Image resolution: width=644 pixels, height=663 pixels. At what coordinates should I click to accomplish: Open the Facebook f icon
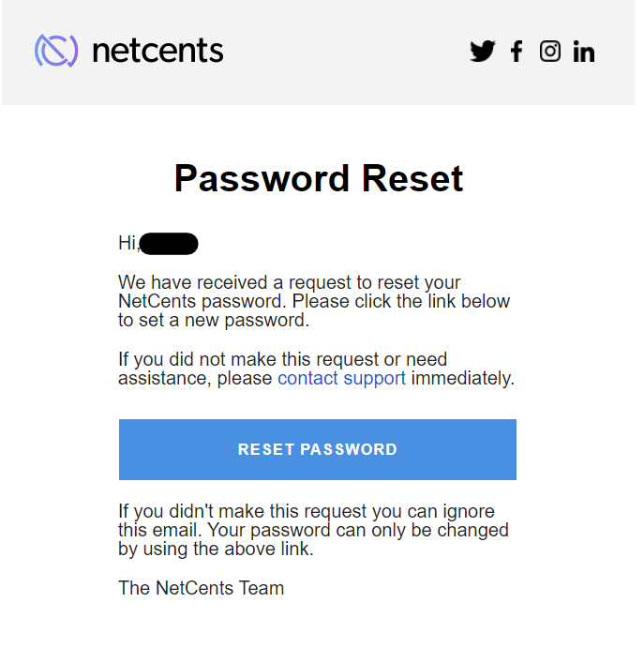click(x=517, y=52)
